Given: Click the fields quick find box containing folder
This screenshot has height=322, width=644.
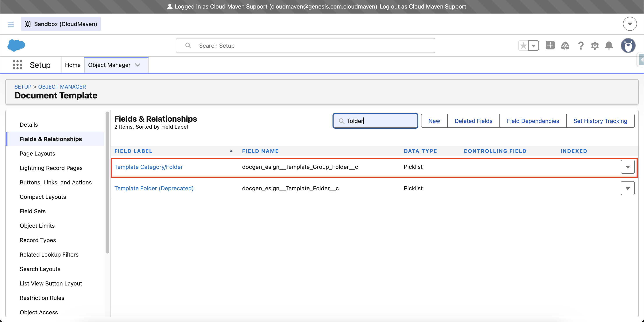Looking at the screenshot, I should (375, 121).
